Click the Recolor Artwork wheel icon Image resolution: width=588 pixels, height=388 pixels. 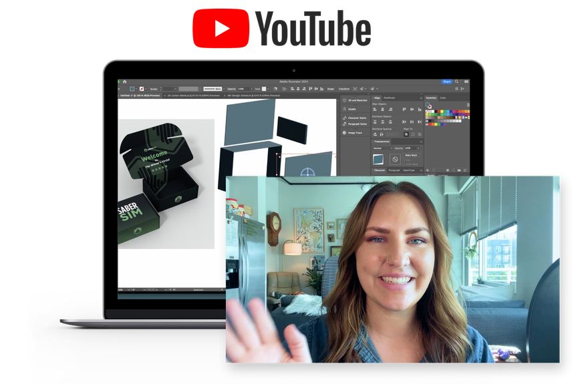275,89
